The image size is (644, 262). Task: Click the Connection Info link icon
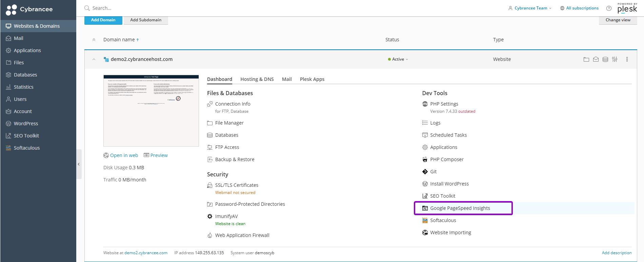click(210, 104)
